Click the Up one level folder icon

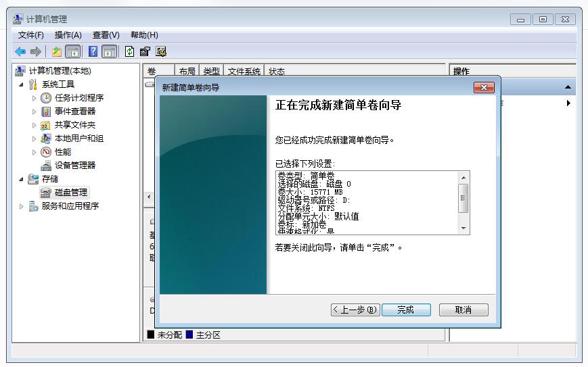57,51
